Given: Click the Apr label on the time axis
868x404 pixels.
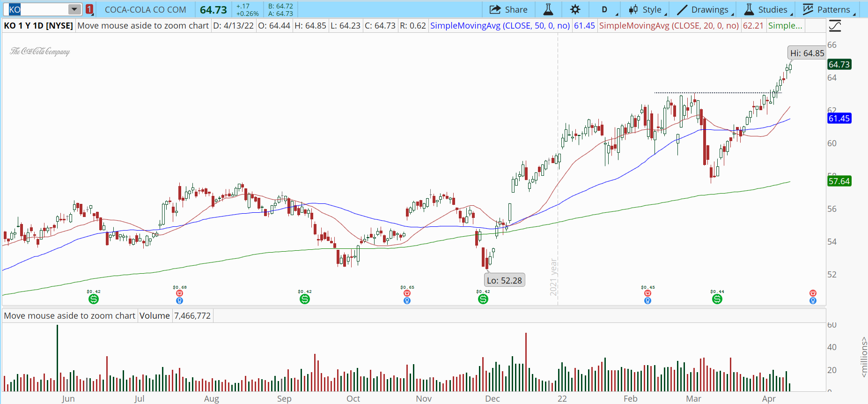Looking at the screenshot, I should tap(769, 399).
